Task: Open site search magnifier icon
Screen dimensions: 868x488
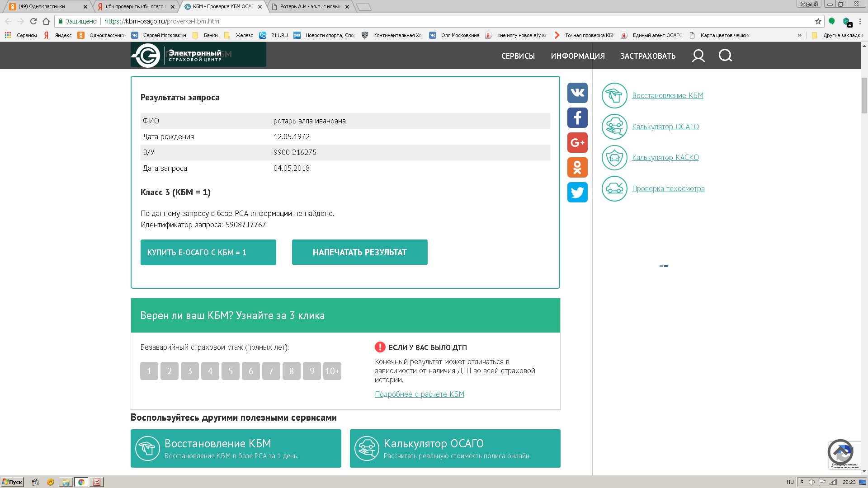Action: coord(725,56)
